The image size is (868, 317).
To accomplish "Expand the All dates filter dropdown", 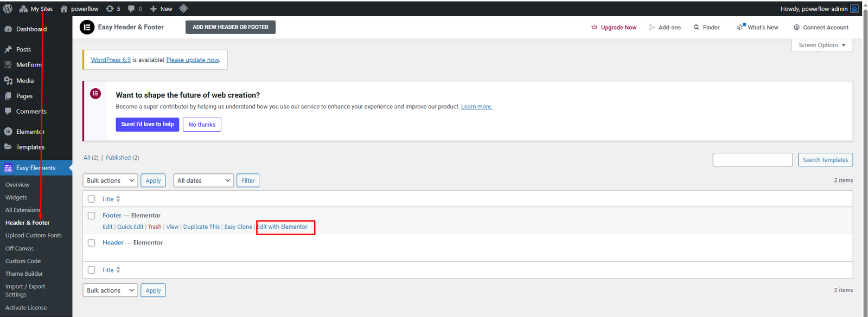I will click(x=203, y=180).
